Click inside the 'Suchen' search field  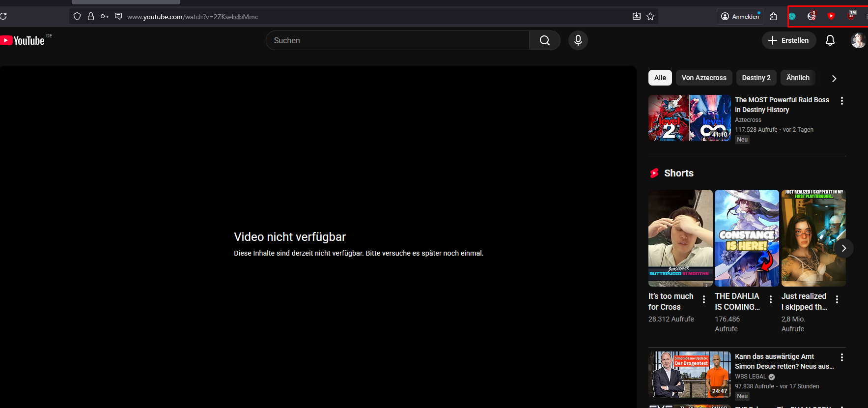click(x=397, y=40)
